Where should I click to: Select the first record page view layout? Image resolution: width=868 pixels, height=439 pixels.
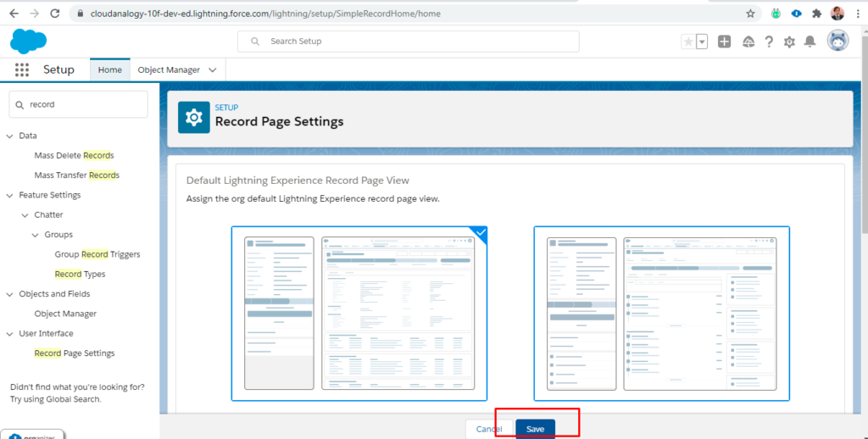(x=359, y=313)
